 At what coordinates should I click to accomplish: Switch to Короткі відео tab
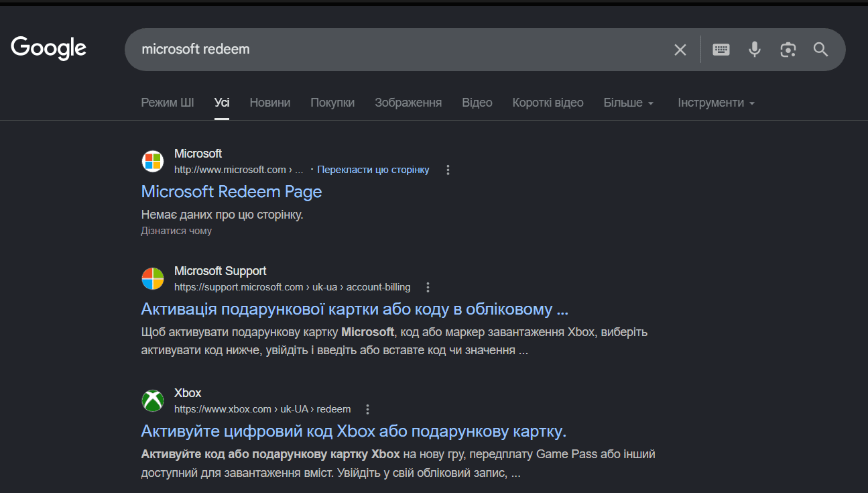pyautogui.click(x=548, y=103)
